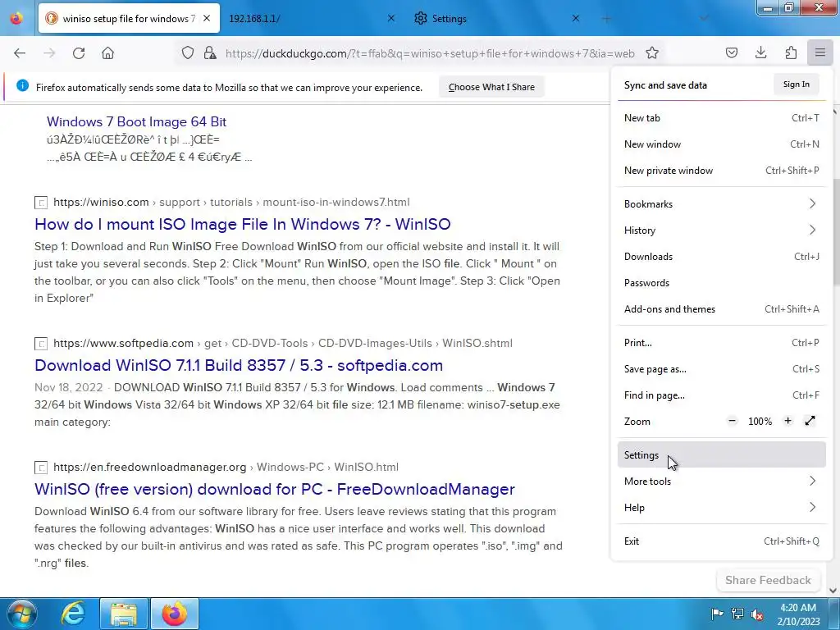Viewport: 840px width, 630px height.
Task: Open Downloads from the menu
Action: point(721,257)
